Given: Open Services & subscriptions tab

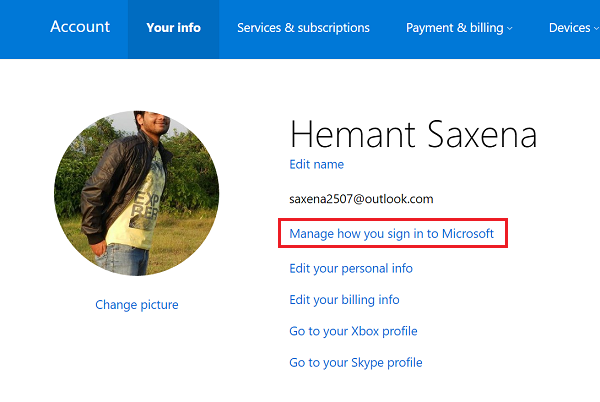Looking at the screenshot, I should 303,28.
